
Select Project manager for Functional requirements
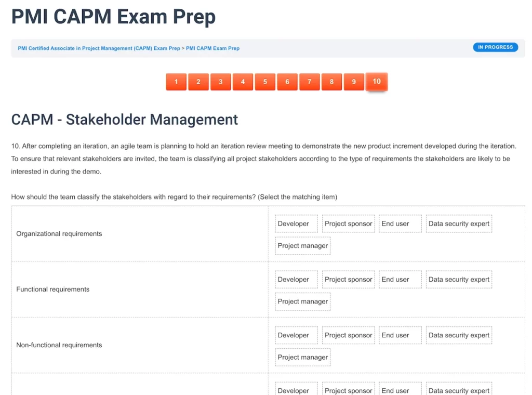[302, 301]
